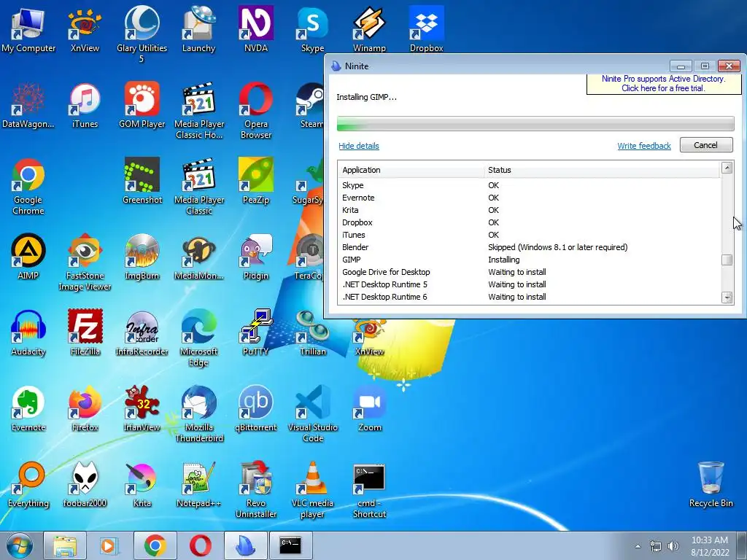Click the Notepad++ desktop icon
The height and width of the screenshot is (560, 747).
click(x=198, y=484)
